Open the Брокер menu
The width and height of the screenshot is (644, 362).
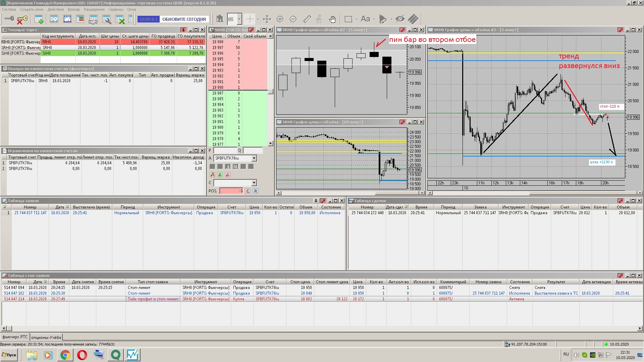tap(73, 9)
